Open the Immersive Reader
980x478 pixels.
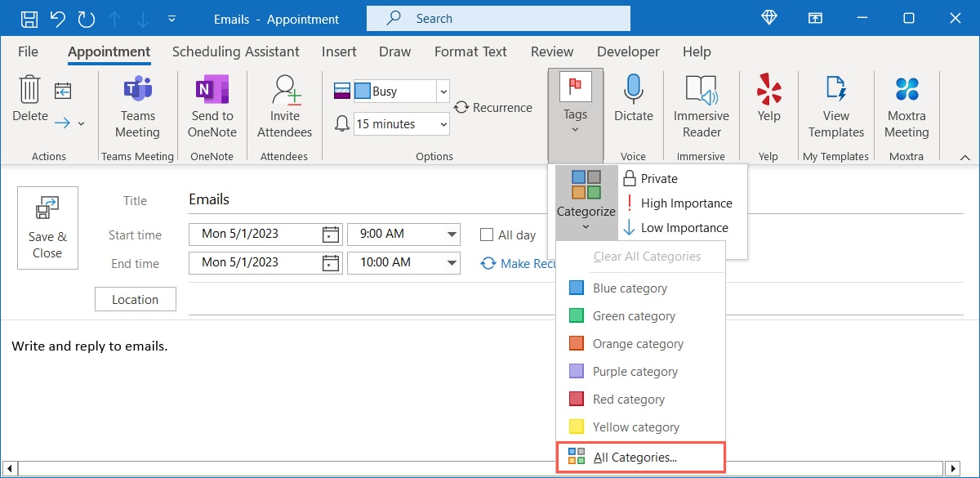click(x=701, y=107)
